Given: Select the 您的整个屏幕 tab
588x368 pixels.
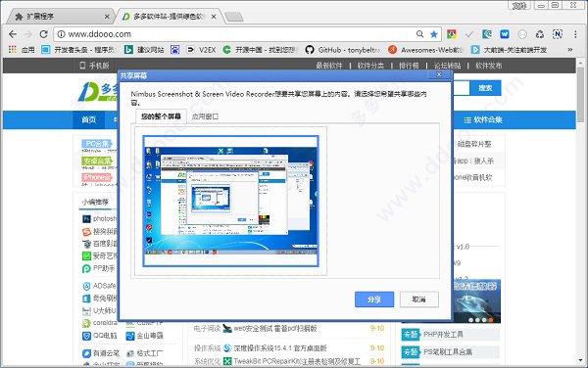Looking at the screenshot, I should pos(161,116).
